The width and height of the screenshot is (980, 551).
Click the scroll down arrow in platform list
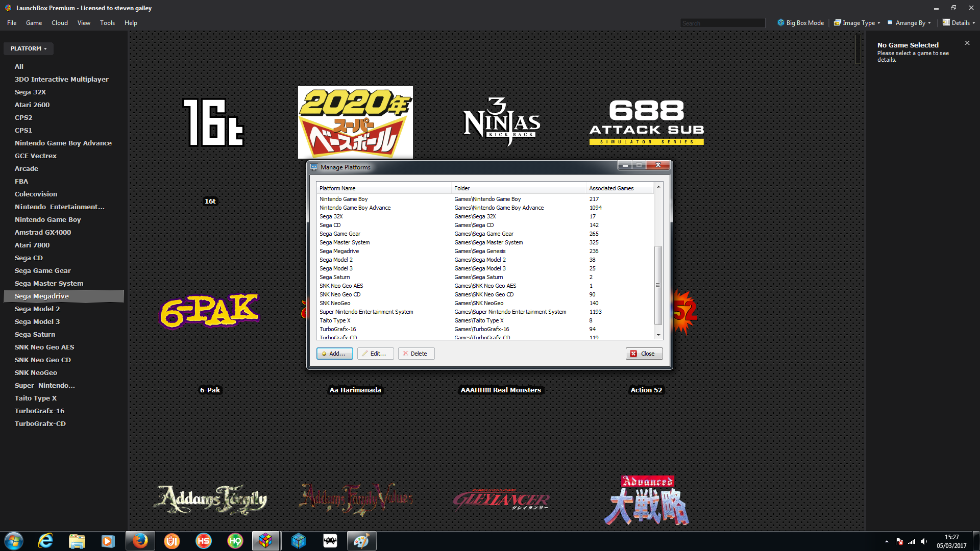tap(658, 335)
